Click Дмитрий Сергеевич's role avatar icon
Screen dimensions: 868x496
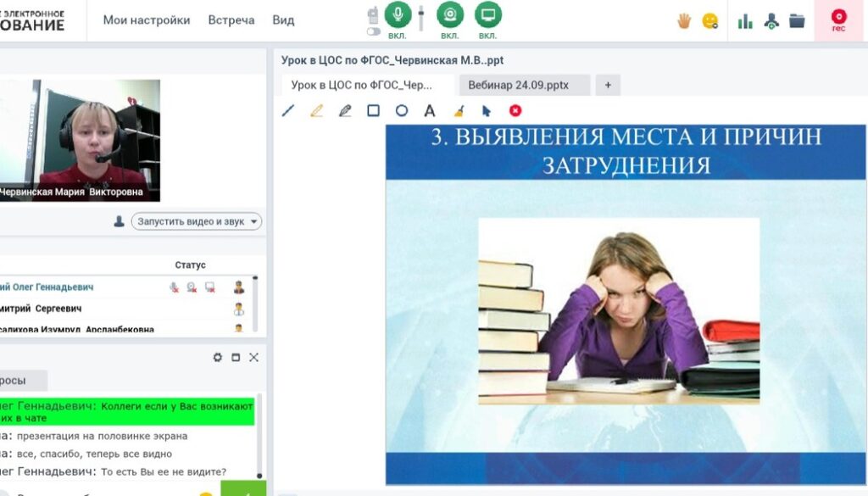point(238,309)
